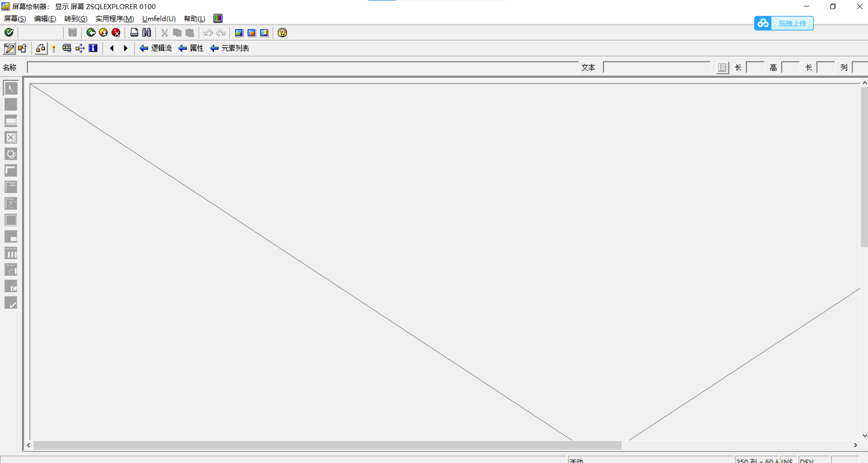Click inside the 名称 input field

(x=301, y=67)
